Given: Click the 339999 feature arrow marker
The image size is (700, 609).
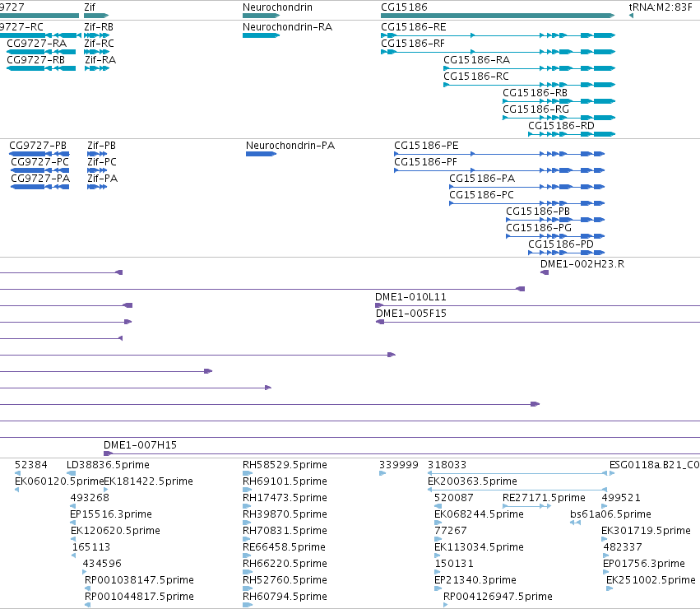Looking at the screenshot, I should pyautogui.click(x=382, y=473).
